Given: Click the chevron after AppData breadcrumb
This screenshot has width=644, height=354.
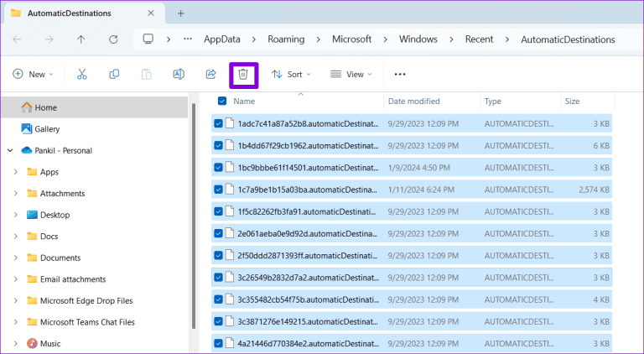Looking at the screenshot, I should 254,39.
